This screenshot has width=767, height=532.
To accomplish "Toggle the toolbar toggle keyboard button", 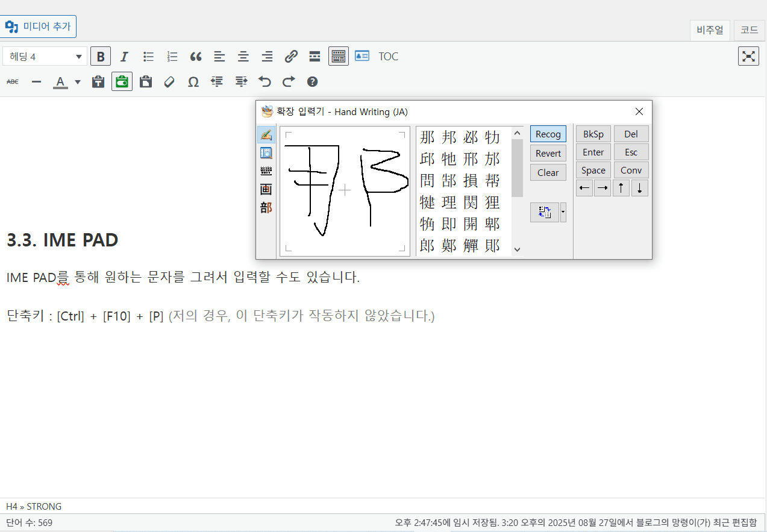I will 339,57.
